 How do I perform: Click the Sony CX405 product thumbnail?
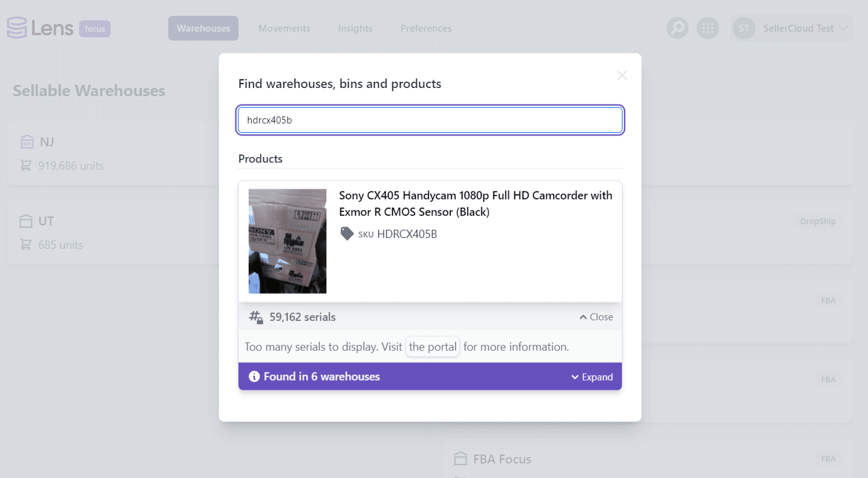(287, 241)
